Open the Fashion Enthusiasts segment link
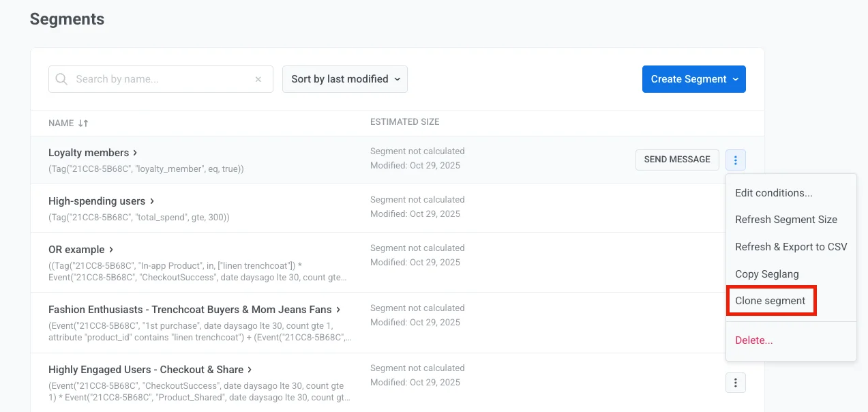Image resolution: width=868 pixels, height=412 pixels. pyautogui.click(x=190, y=310)
